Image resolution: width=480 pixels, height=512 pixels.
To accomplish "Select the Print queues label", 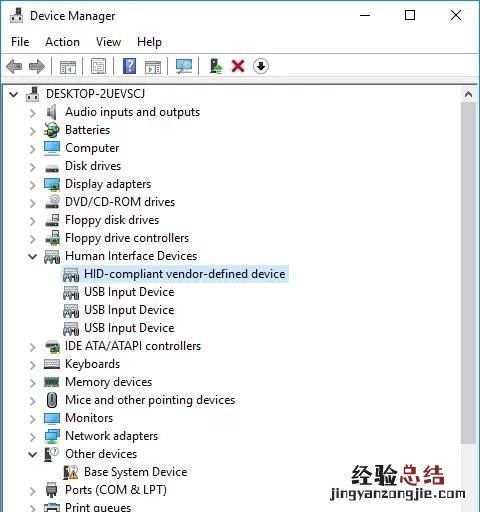I will click(98, 507).
